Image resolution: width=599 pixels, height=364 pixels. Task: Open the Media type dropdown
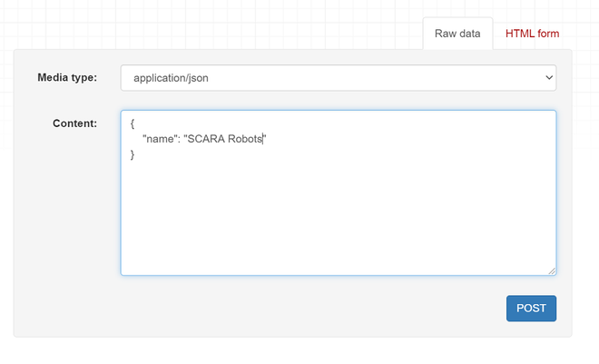(x=339, y=78)
